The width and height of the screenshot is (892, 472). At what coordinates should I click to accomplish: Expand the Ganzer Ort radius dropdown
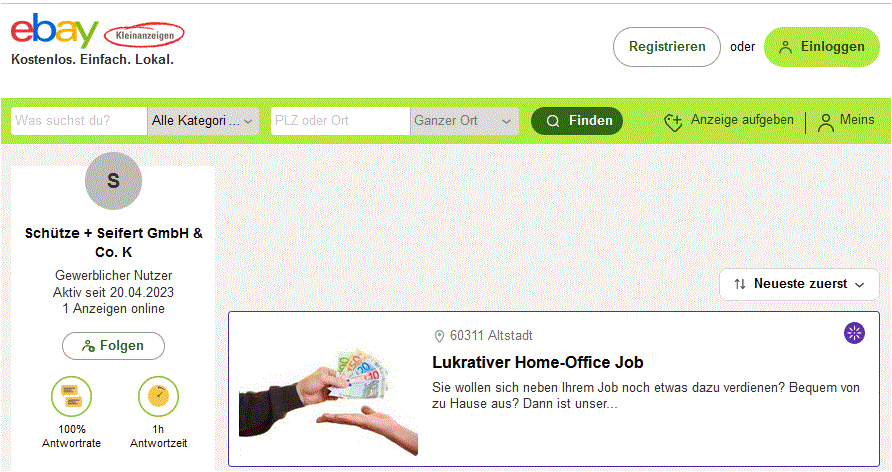464,121
